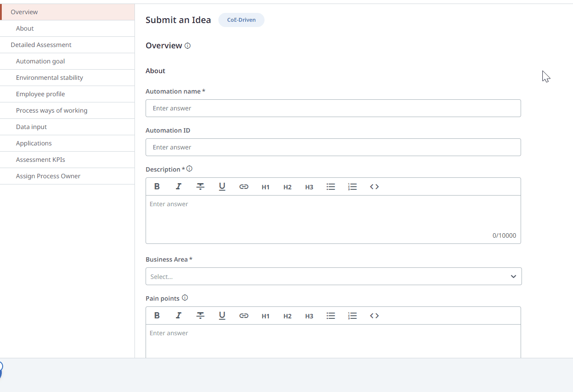The image size is (573, 392).
Task: Insert bulleted list in Pain points editor
Action: tap(331, 316)
